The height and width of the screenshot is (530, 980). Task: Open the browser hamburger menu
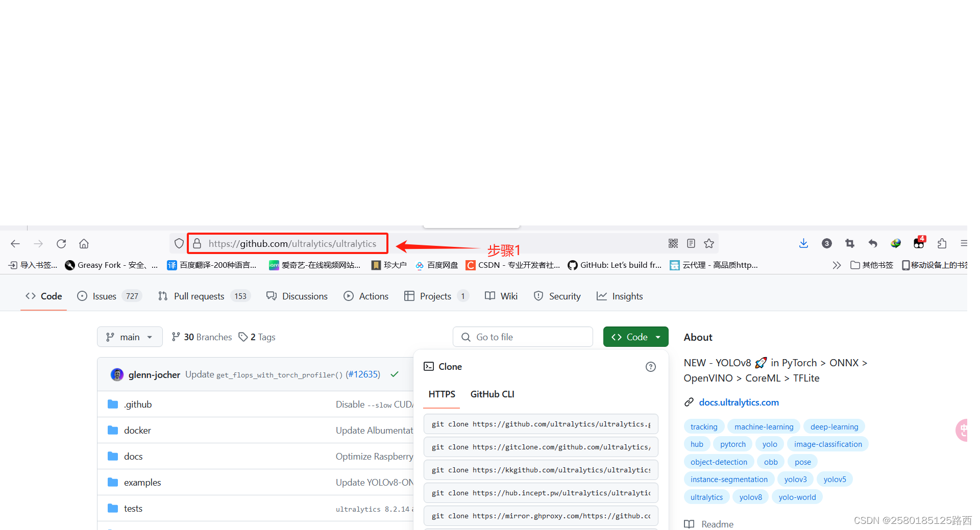963,243
